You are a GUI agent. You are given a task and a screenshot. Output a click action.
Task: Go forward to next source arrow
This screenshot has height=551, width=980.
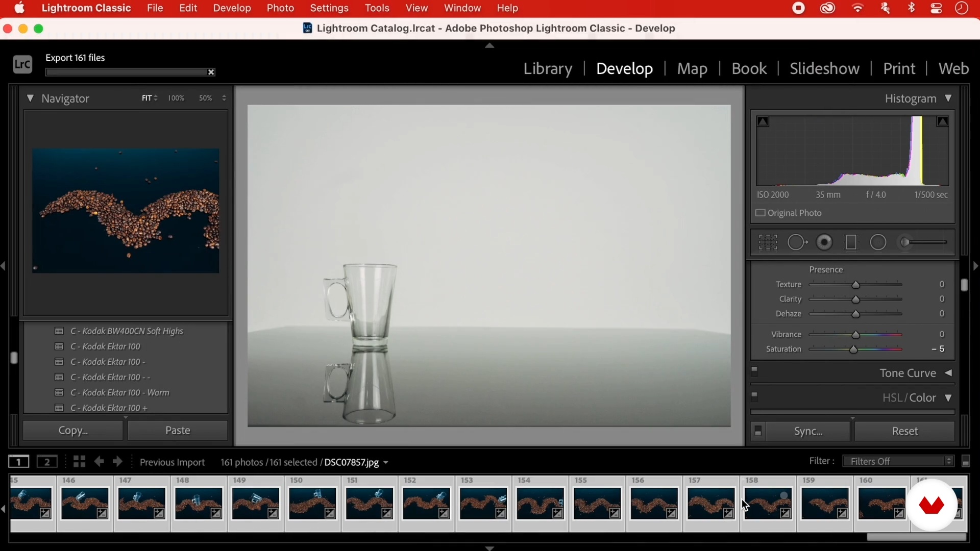(117, 462)
